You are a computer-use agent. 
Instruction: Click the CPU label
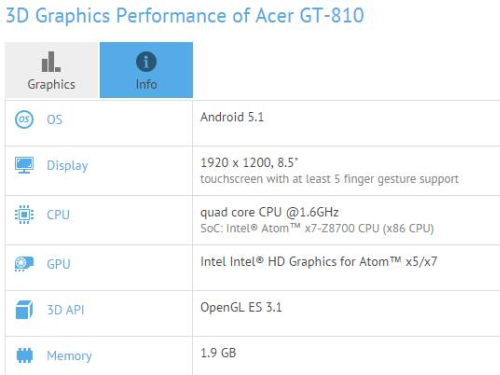[58, 215]
